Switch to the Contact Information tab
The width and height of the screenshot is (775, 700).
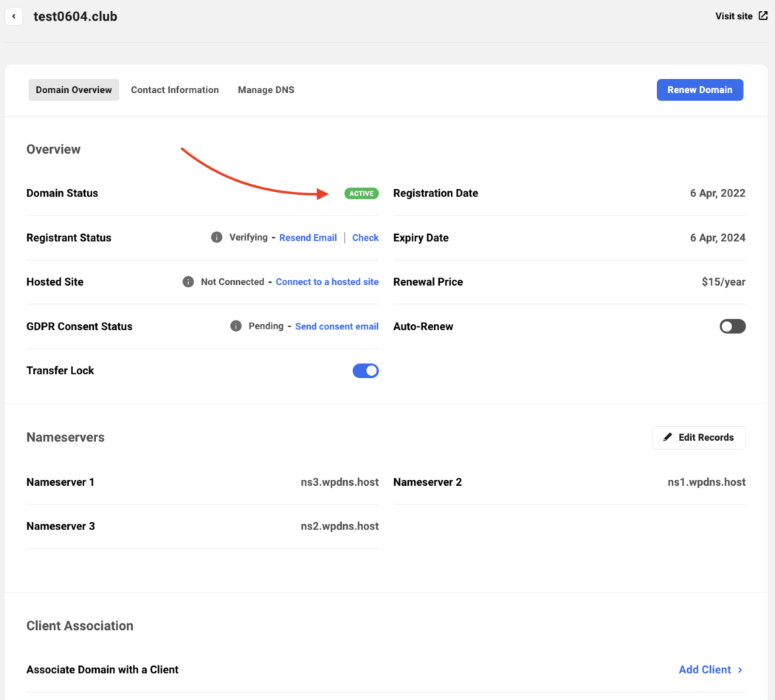[x=175, y=90]
